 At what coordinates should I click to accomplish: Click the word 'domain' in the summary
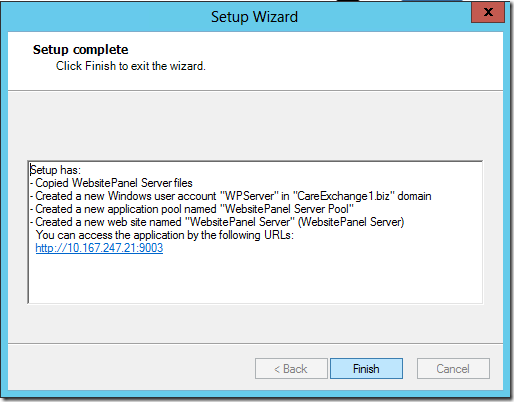tap(414, 196)
